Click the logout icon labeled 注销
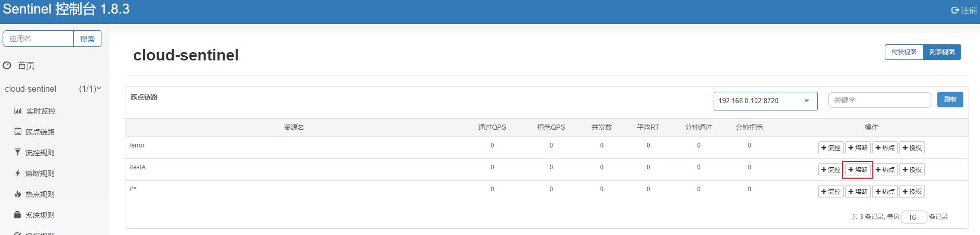 (963, 10)
